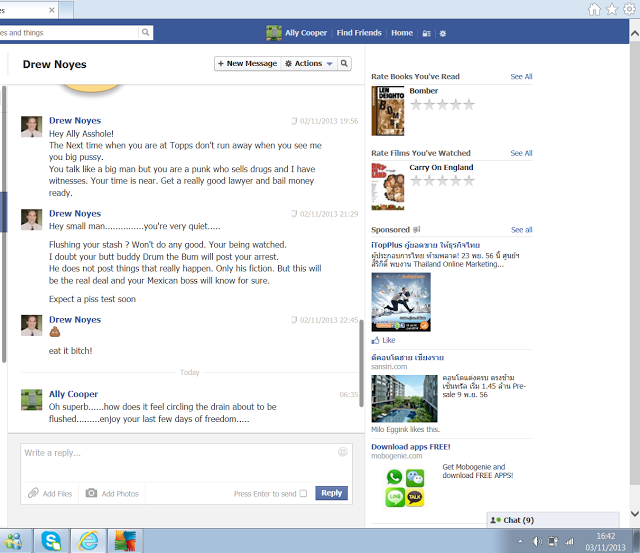Open Download apps FREE! ad link
The height and width of the screenshot is (553, 640).
(411, 447)
